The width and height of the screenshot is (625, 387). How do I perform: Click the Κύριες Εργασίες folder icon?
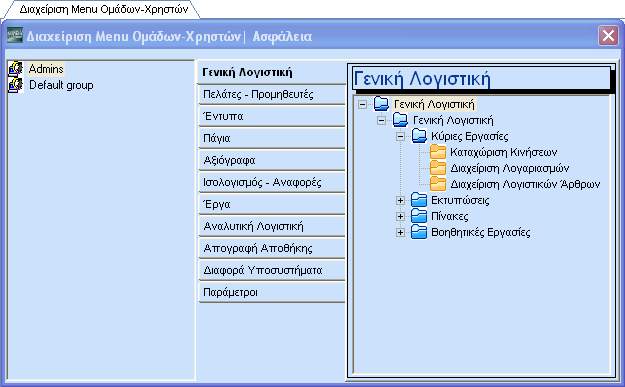coord(419,136)
